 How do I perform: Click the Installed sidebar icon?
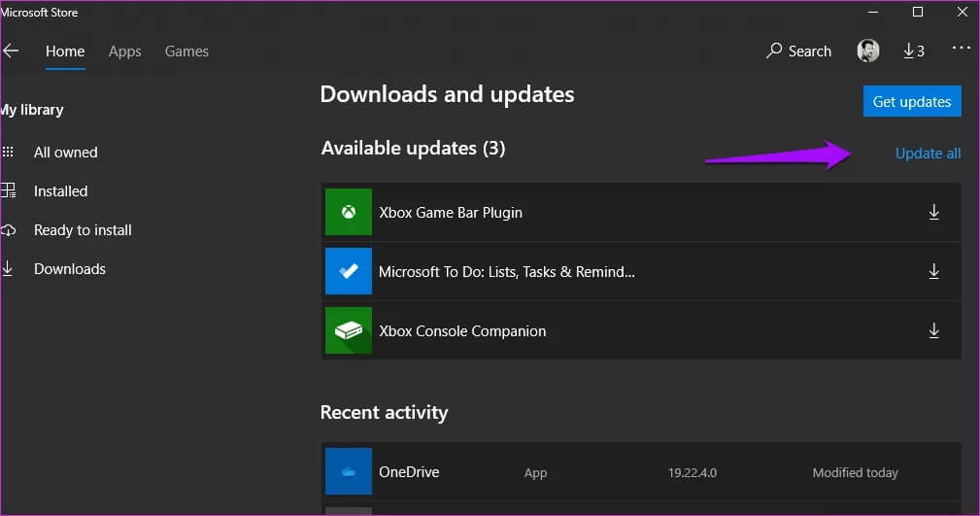[8, 190]
